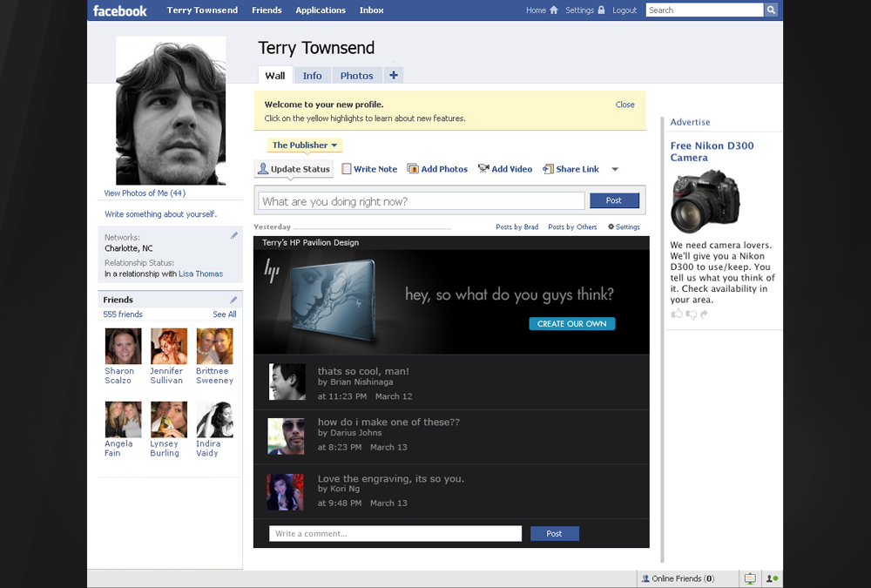
Task: Open Free Nikon D300 Camera ad title
Action: pyautogui.click(x=712, y=152)
